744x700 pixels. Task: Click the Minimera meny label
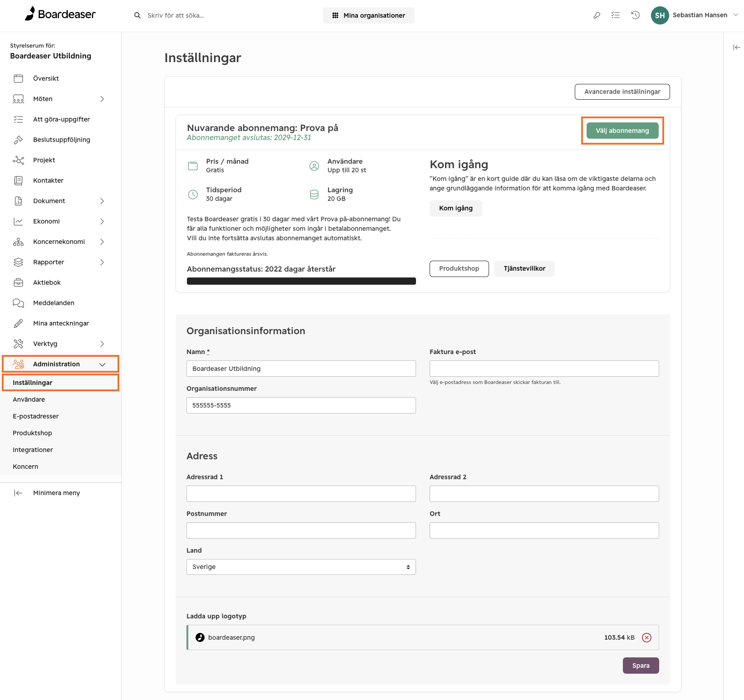56,493
